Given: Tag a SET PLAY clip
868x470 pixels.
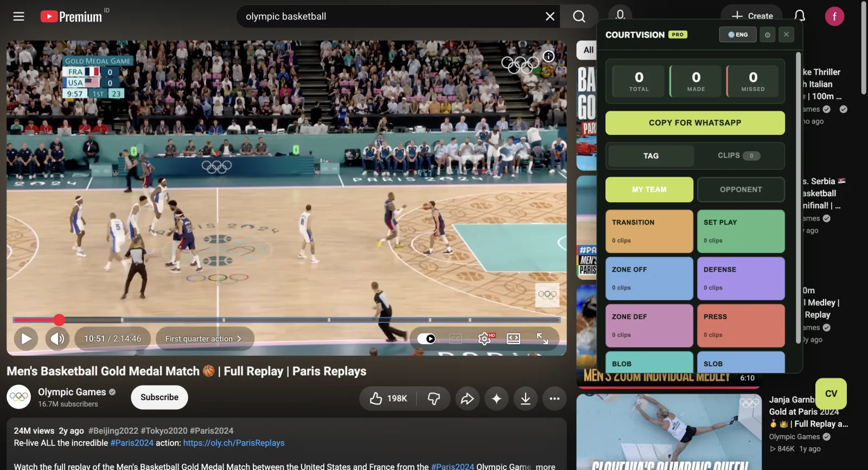Looking at the screenshot, I should pos(741,231).
